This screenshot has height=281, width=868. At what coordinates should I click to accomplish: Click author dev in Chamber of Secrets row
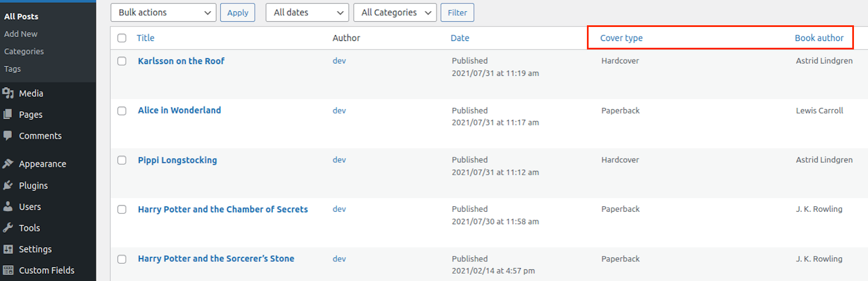pyautogui.click(x=339, y=209)
